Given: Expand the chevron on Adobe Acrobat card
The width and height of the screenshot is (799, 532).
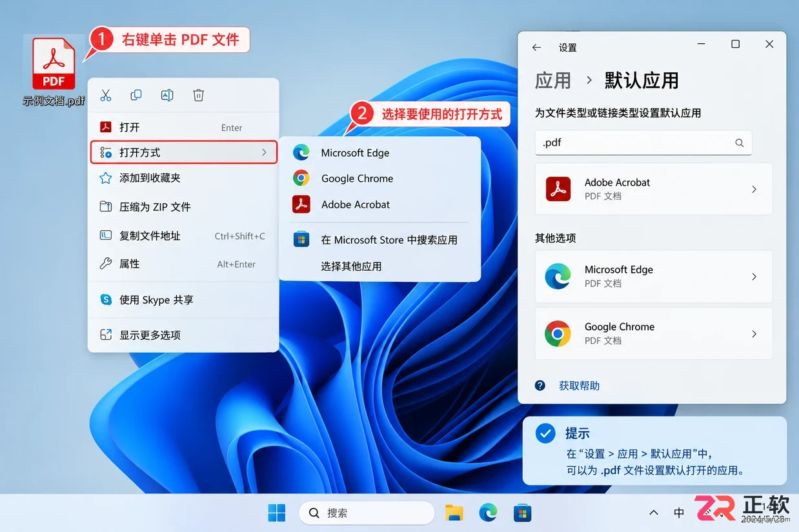Looking at the screenshot, I should pyautogui.click(x=754, y=189).
